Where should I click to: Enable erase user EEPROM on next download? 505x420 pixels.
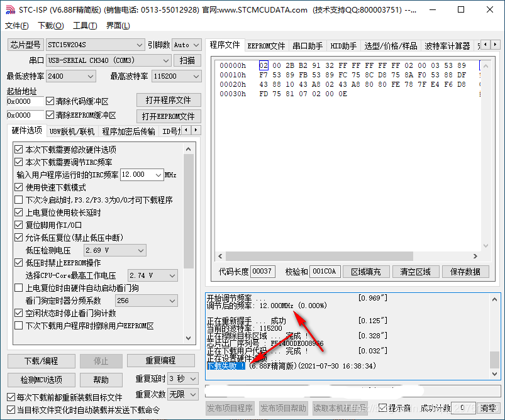[19, 326]
